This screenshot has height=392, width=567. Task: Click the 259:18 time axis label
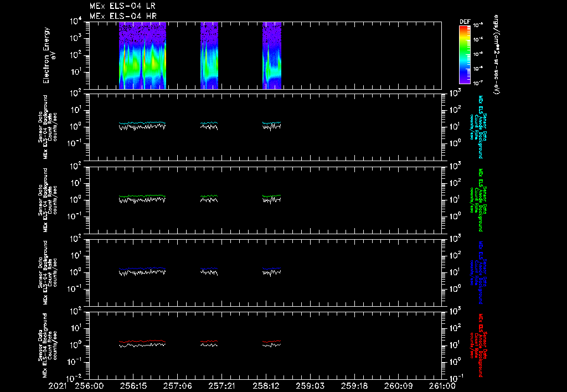[x=354, y=386]
